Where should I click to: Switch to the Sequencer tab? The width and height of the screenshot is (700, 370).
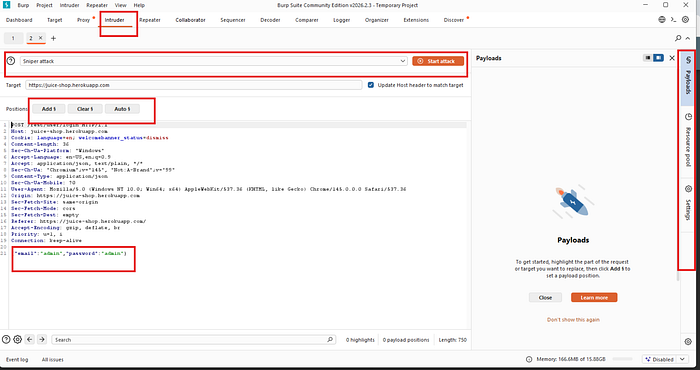click(x=233, y=20)
